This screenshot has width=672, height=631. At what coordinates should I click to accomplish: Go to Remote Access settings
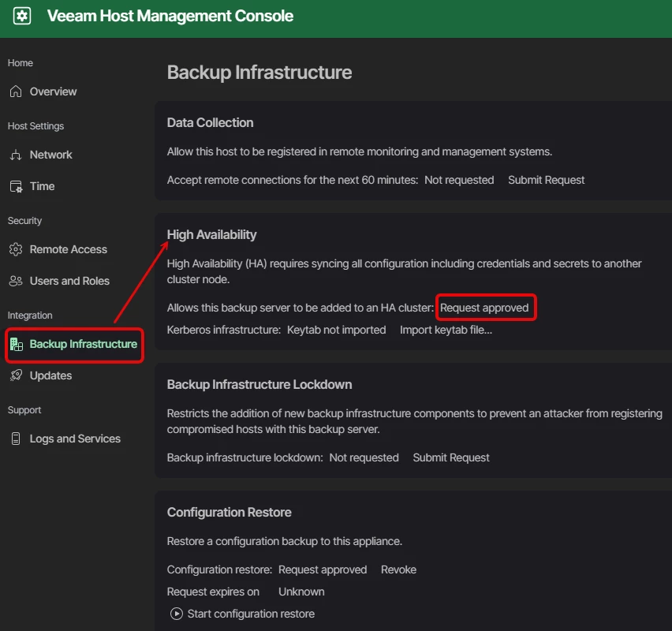click(68, 249)
